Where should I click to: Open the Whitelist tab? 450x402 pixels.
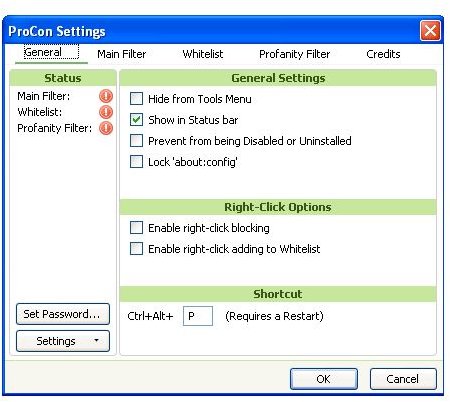203,54
